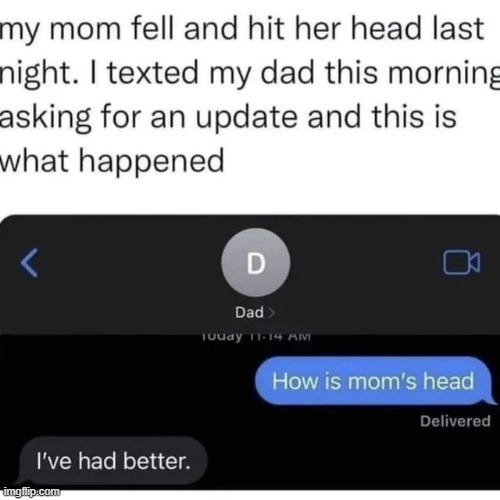The width and height of the screenshot is (500, 500).
Task: Tap the Delivered status text
Action: (455, 421)
